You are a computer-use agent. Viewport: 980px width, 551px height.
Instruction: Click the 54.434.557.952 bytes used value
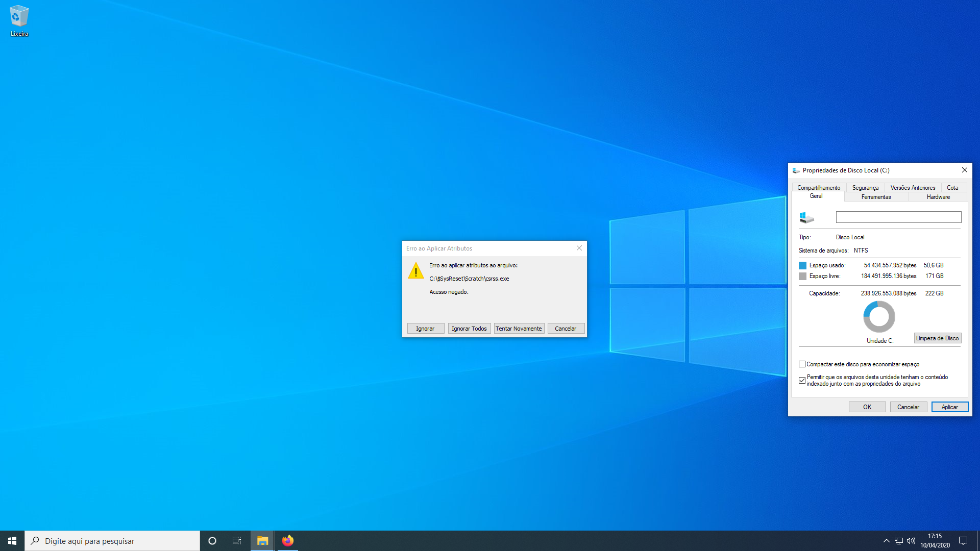890,265
